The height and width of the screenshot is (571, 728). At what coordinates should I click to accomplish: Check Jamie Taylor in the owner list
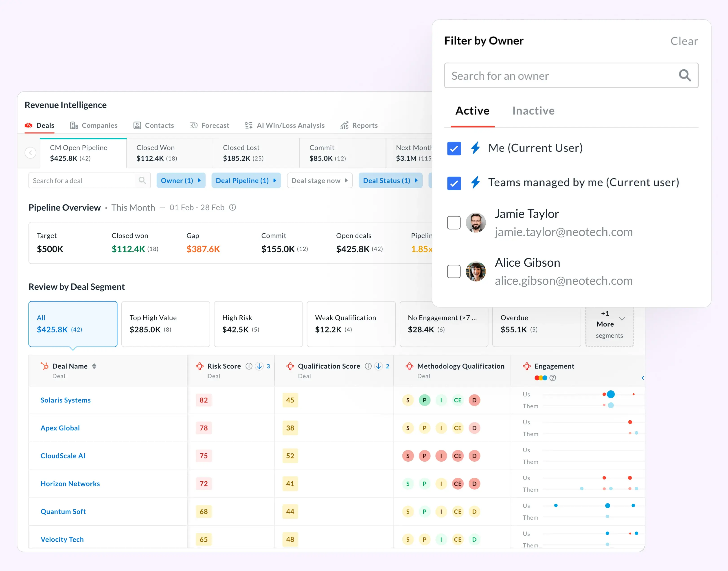pos(454,222)
